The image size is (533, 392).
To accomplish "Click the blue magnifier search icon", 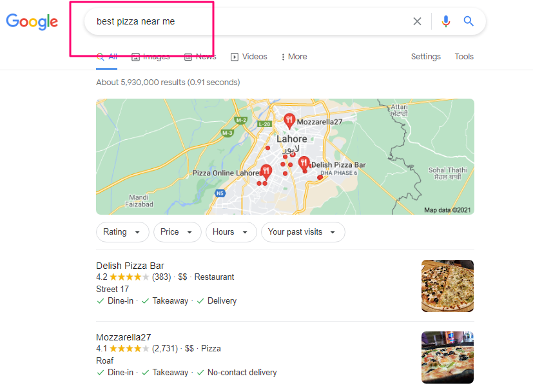I will 469,21.
